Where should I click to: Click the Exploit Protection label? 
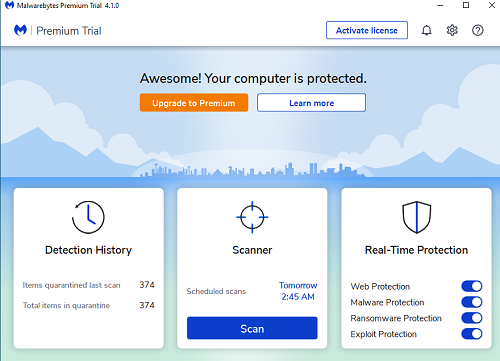click(x=383, y=334)
